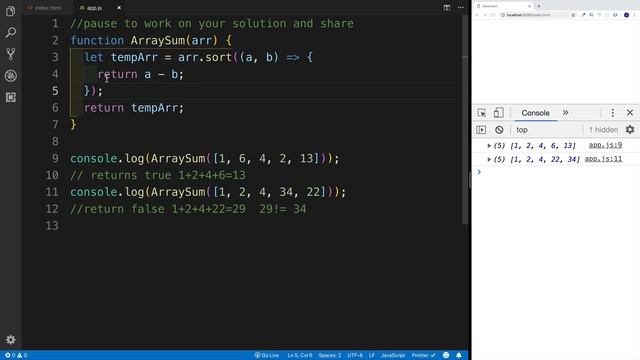640x360 pixels.
Task: Click the 1 hidden messages label
Action: pyautogui.click(x=603, y=130)
